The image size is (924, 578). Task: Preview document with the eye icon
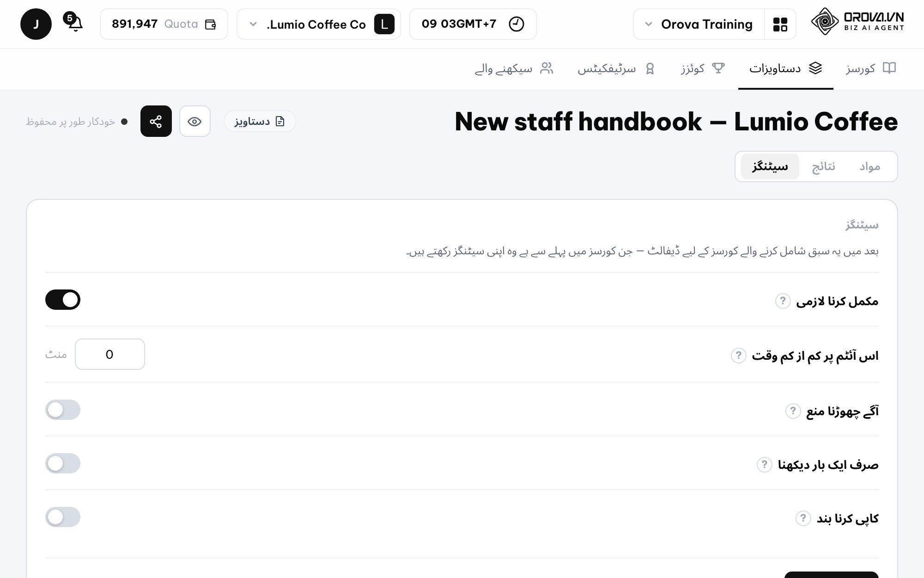[195, 121]
